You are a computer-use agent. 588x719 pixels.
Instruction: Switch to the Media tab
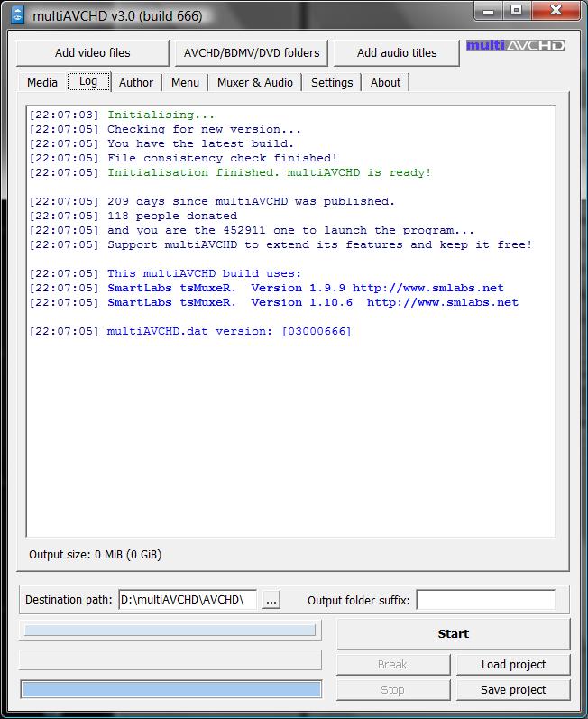click(x=42, y=82)
